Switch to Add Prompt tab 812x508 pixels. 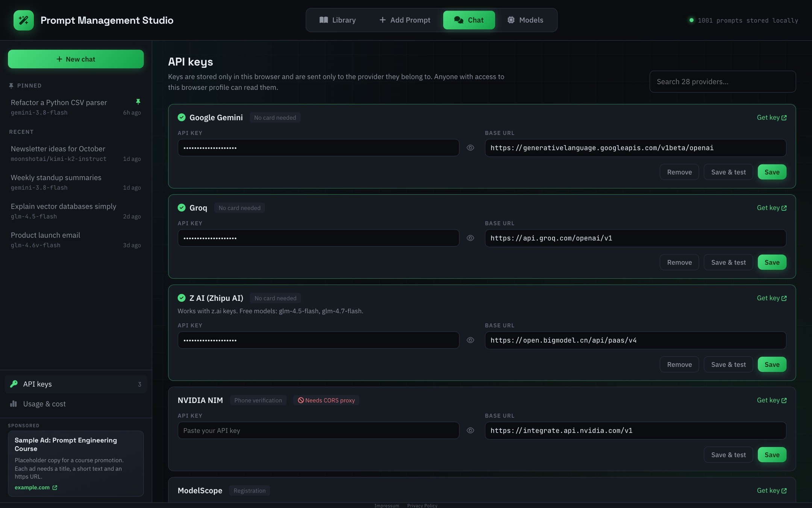404,20
